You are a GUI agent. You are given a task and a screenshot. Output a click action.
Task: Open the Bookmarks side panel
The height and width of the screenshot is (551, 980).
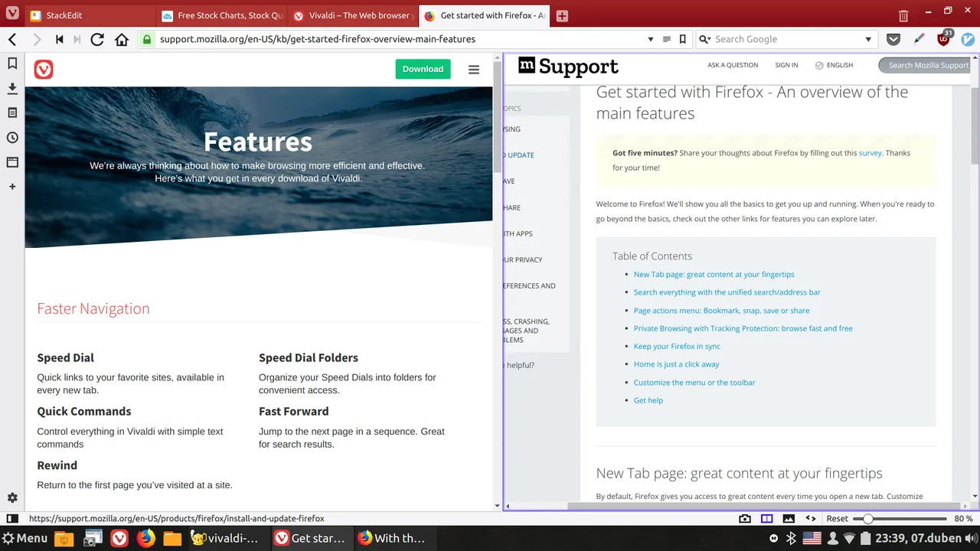coord(12,64)
